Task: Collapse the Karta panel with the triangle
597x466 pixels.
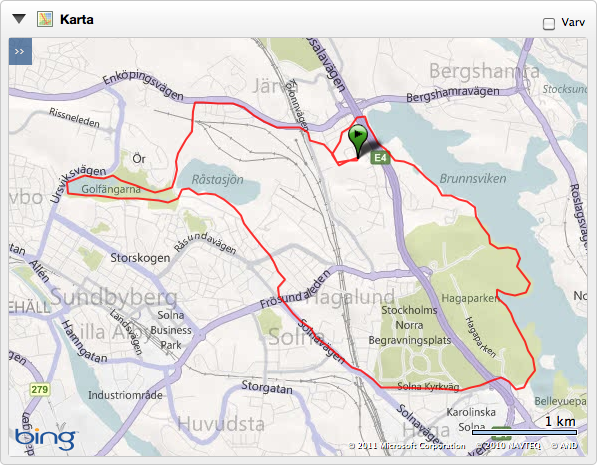Action: [x=19, y=19]
